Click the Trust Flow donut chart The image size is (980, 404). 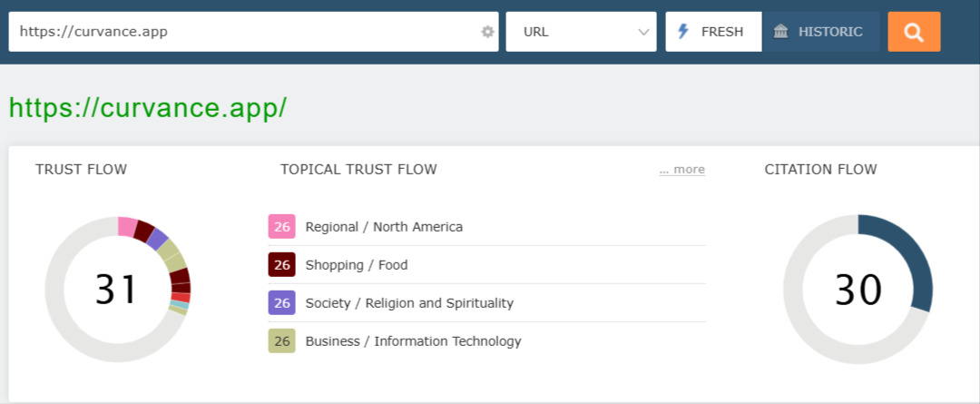[x=117, y=290]
